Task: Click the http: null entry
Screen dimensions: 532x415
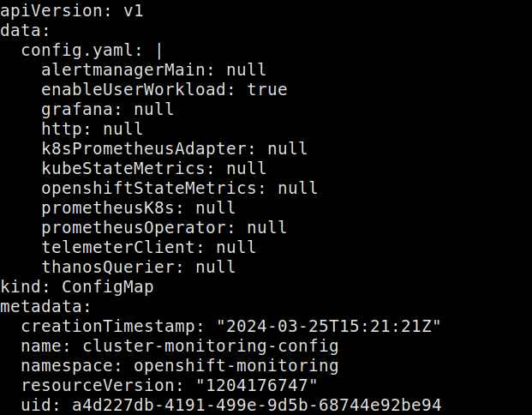Action: (92, 129)
